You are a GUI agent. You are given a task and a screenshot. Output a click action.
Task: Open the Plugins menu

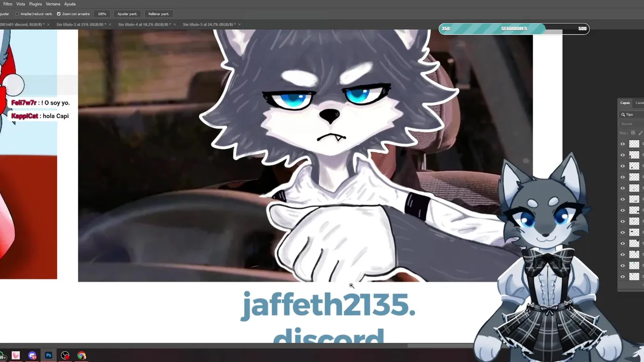(35, 4)
